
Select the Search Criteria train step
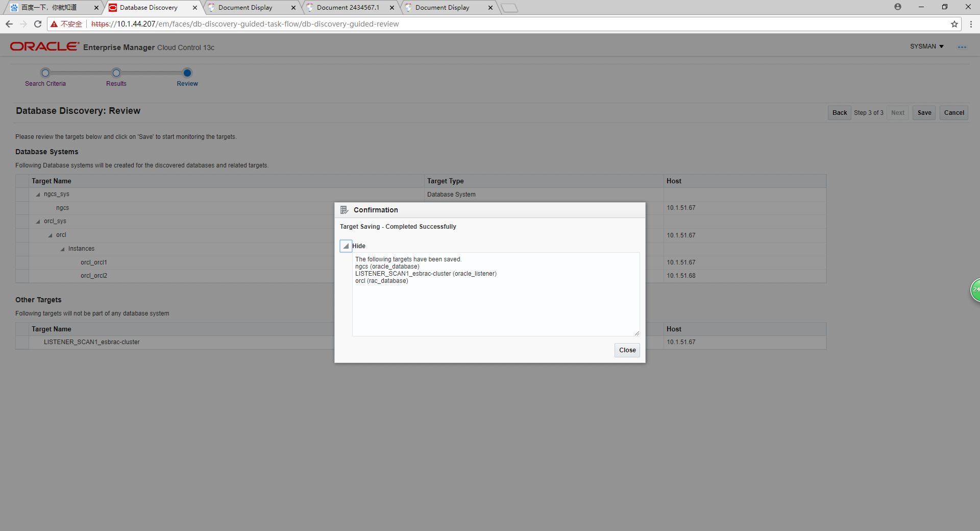(45, 73)
